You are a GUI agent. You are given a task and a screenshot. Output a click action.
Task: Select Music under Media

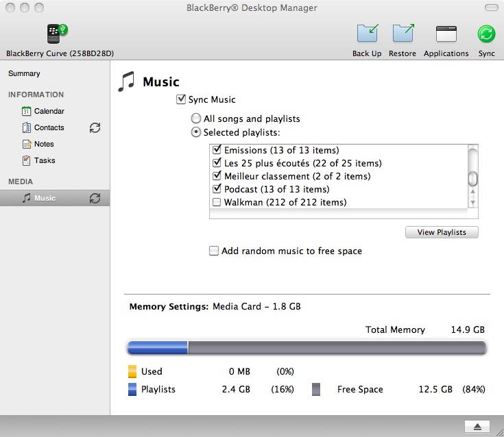(45, 198)
